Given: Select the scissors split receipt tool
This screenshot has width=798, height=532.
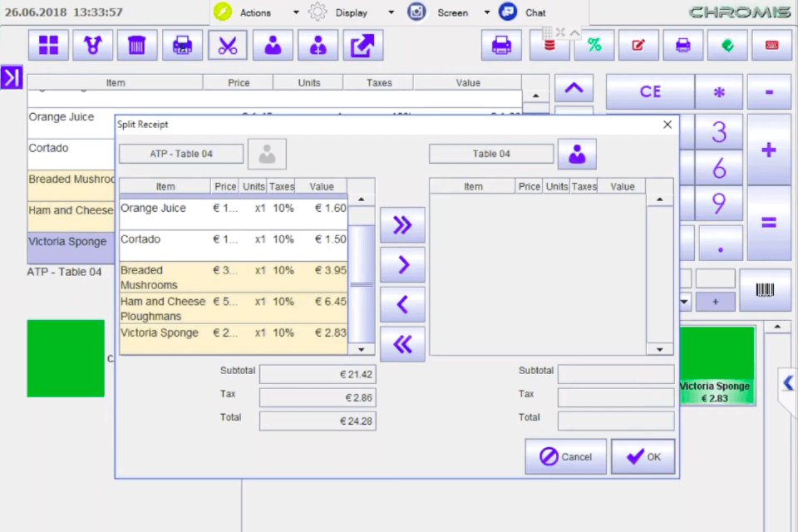Looking at the screenshot, I should tap(228, 45).
